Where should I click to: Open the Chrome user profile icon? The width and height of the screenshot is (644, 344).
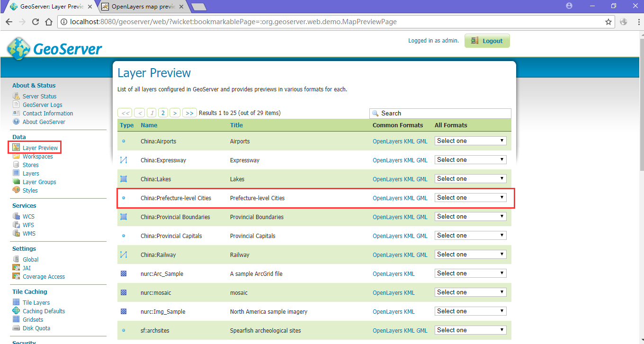coord(569,6)
